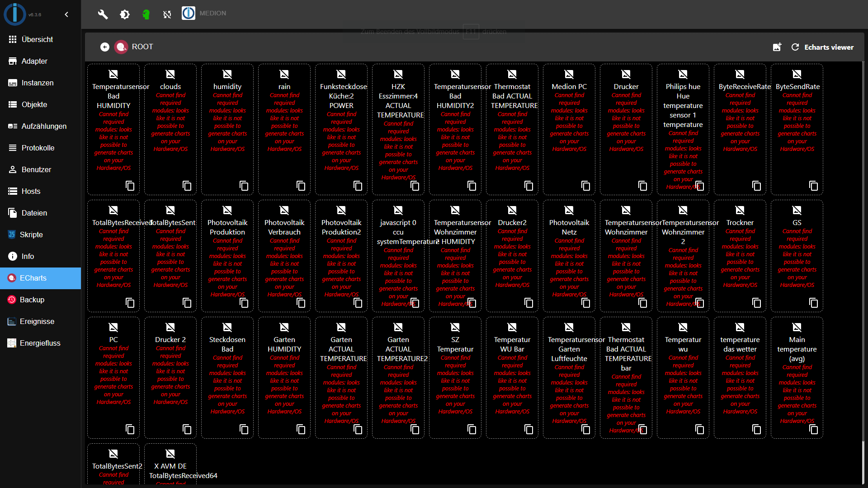This screenshot has width=868, height=488.
Task: Open Adapter in the sidebar
Action: 41,61
